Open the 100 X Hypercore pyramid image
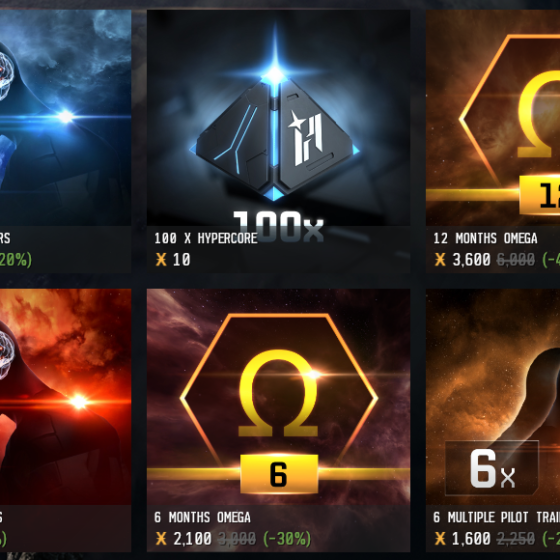The height and width of the screenshot is (560, 560). (x=278, y=118)
